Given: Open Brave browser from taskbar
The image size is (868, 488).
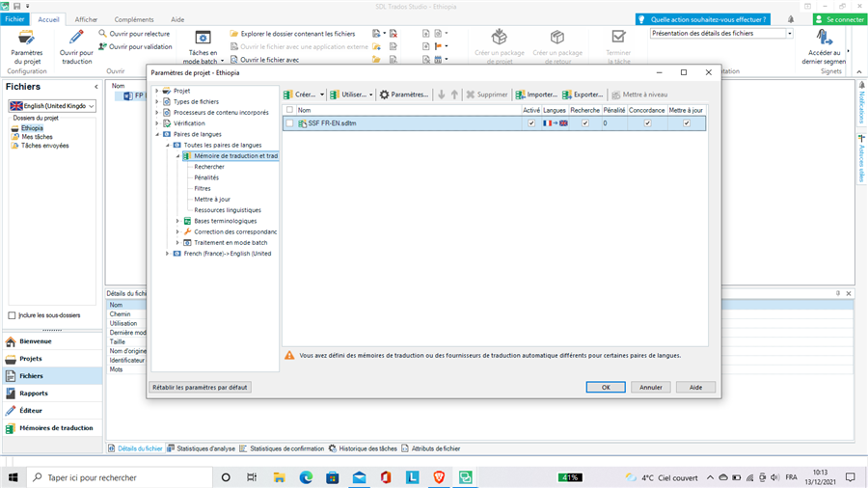Looking at the screenshot, I should [x=439, y=477].
